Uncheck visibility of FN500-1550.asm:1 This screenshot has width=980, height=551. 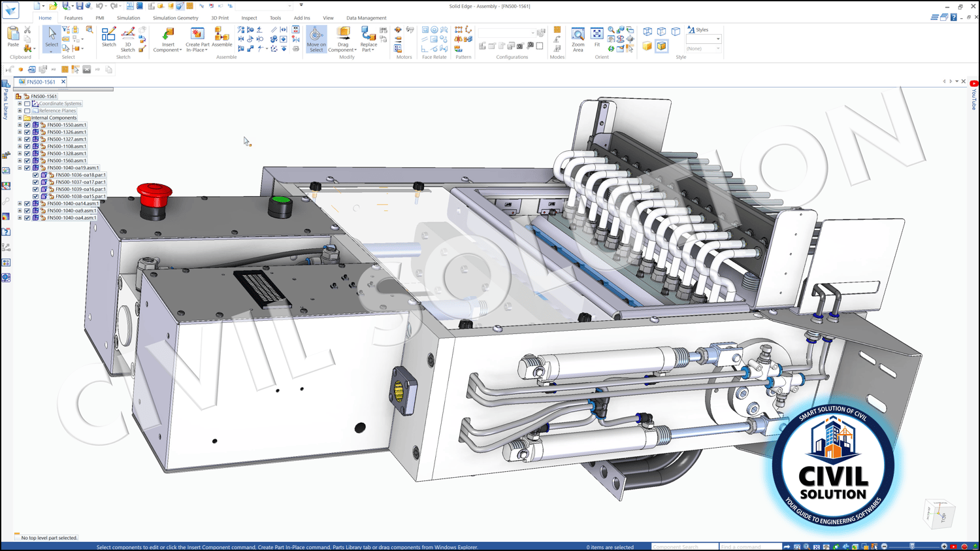pos(27,125)
